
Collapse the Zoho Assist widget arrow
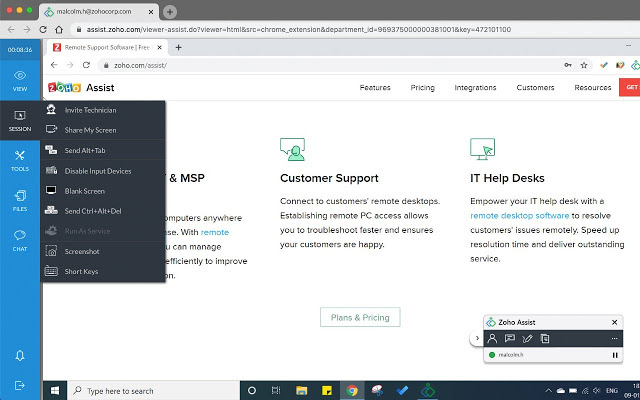tap(477, 339)
